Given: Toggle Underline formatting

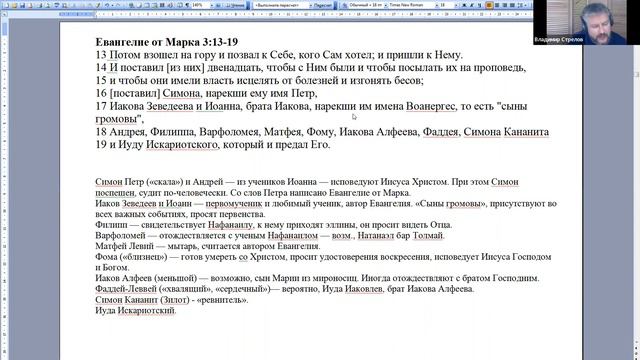Looking at the screenshot, I should [x=479, y=5].
